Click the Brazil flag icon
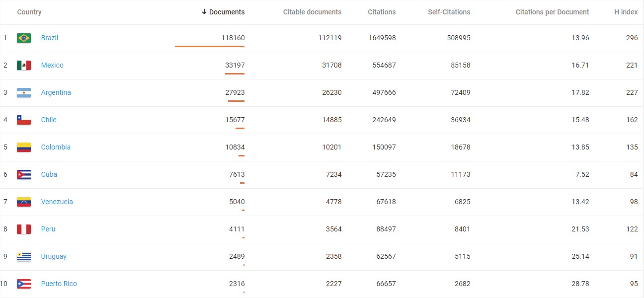The image size is (644, 298). (x=24, y=38)
